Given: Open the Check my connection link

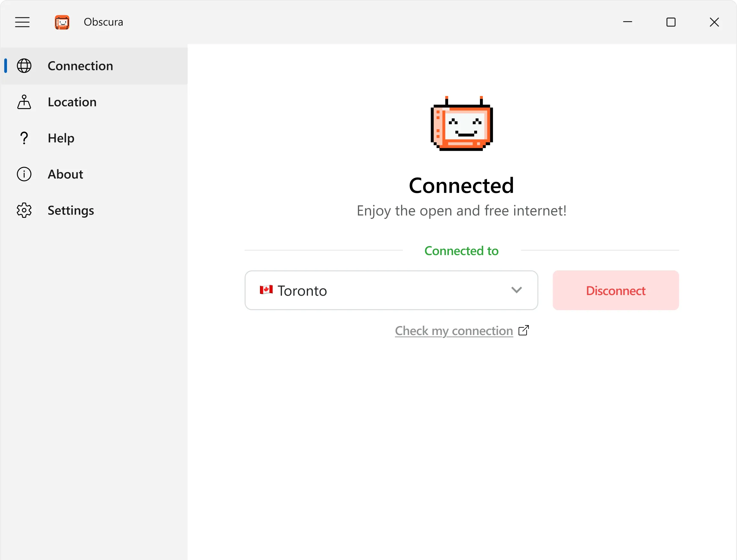Looking at the screenshot, I should 454,331.
